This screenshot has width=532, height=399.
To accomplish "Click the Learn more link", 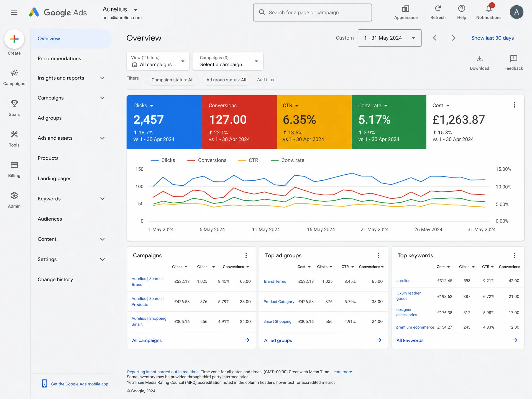I will [x=342, y=372].
